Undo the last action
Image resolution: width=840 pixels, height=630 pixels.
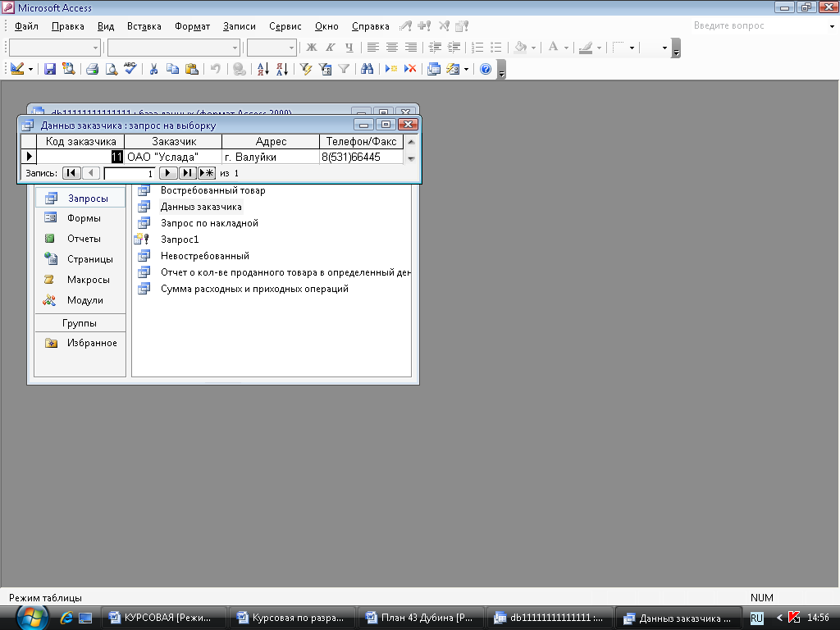click(216, 69)
